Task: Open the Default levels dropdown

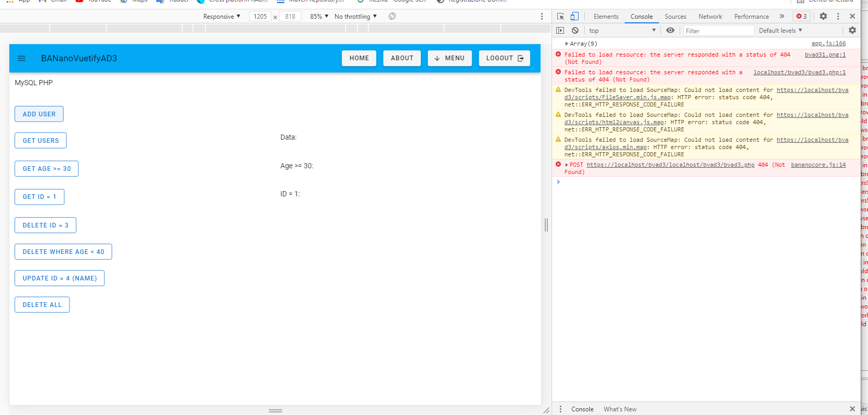Action: 780,31
